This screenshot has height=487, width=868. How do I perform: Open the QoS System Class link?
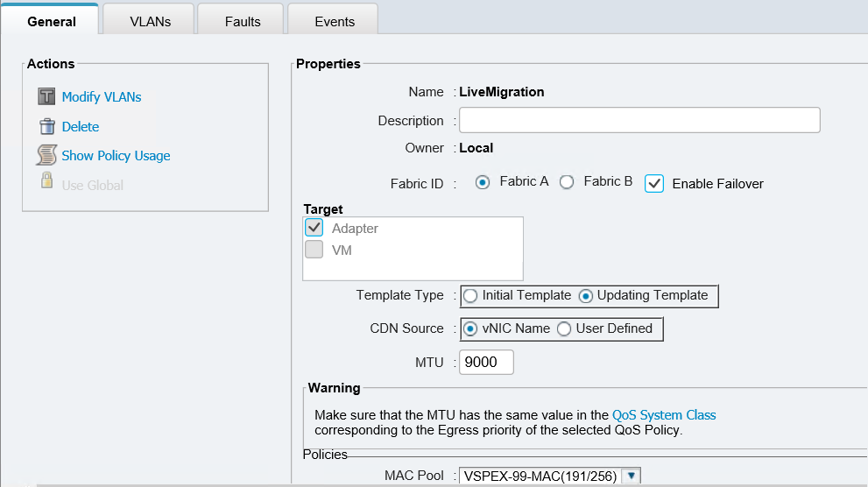coord(664,415)
